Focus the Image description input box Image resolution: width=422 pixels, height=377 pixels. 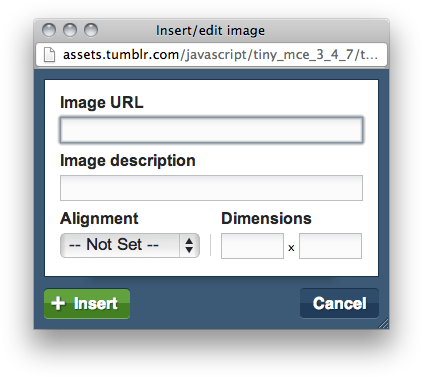(211, 188)
